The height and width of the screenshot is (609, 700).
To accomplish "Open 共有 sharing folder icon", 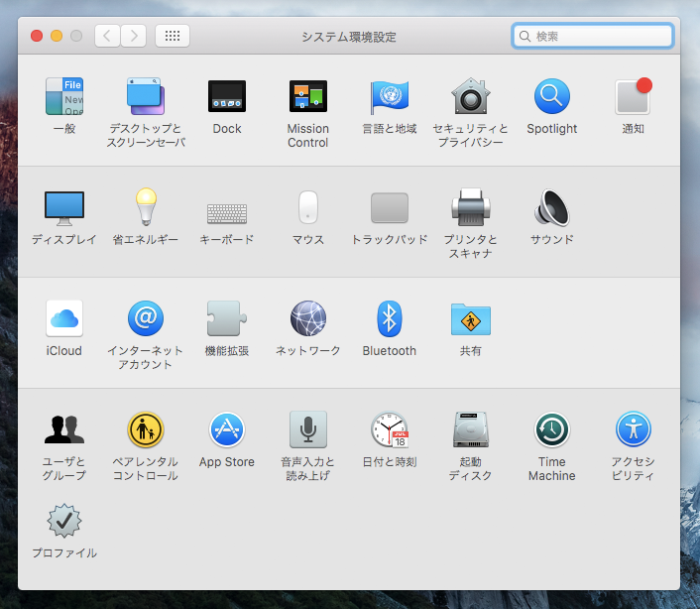I will click(x=471, y=318).
